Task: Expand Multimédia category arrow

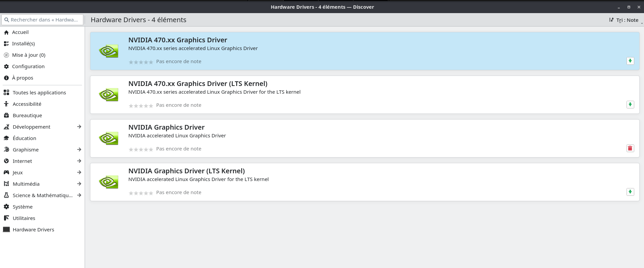Action: (79, 184)
